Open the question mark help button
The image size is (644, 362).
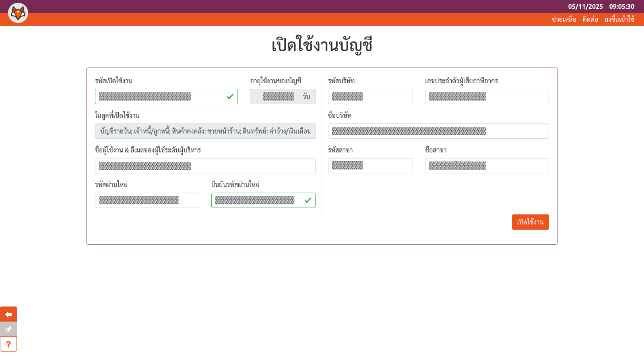[x=9, y=344]
